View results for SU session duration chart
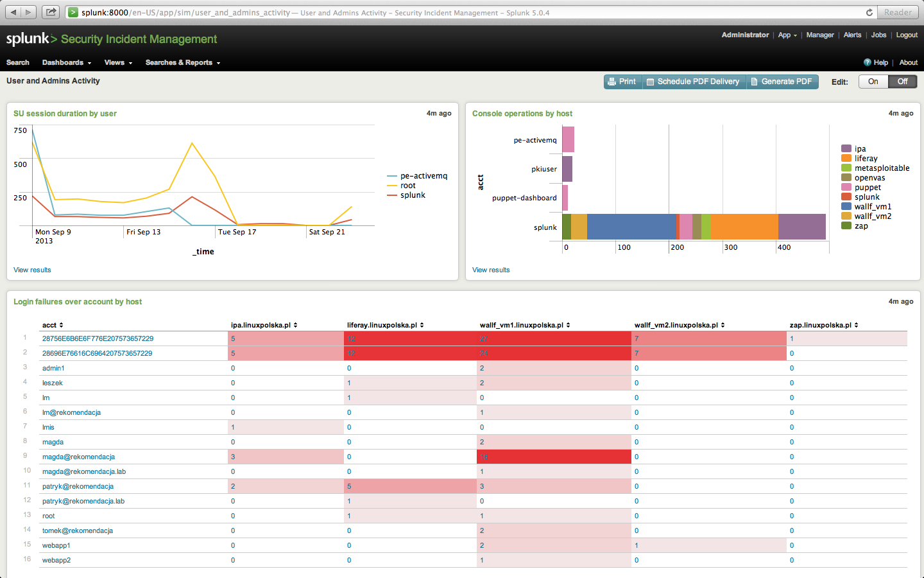This screenshot has height=578, width=924. click(x=32, y=270)
